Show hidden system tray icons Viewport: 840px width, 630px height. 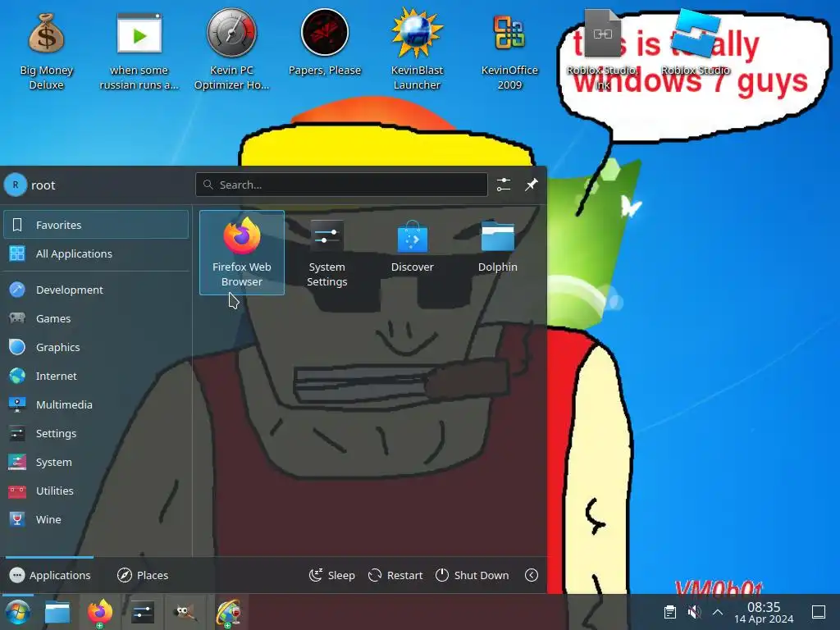click(x=718, y=612)
